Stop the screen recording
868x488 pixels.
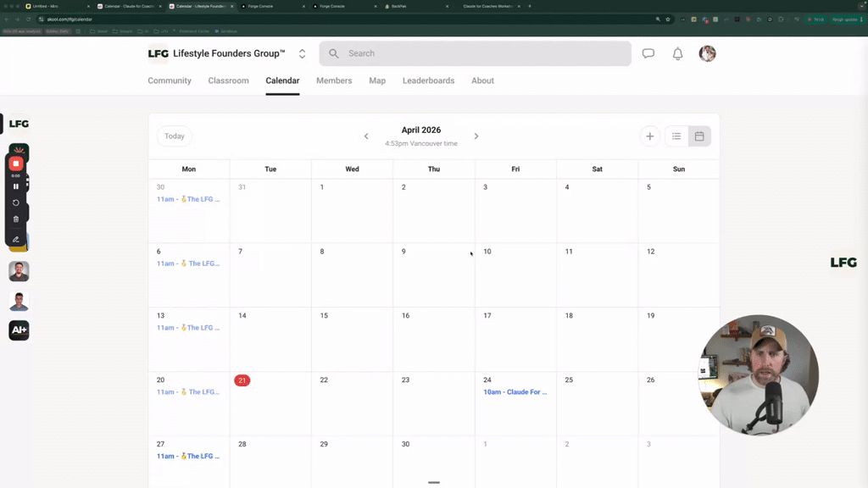[15, 164]
